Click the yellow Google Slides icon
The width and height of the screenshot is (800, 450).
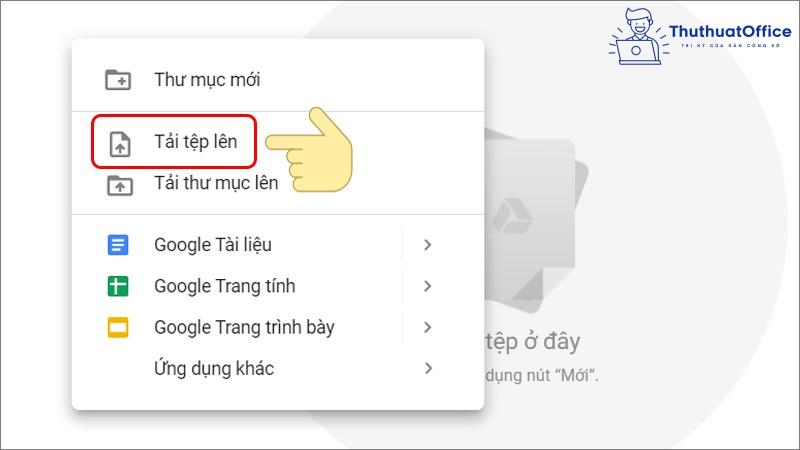(118, 328)
